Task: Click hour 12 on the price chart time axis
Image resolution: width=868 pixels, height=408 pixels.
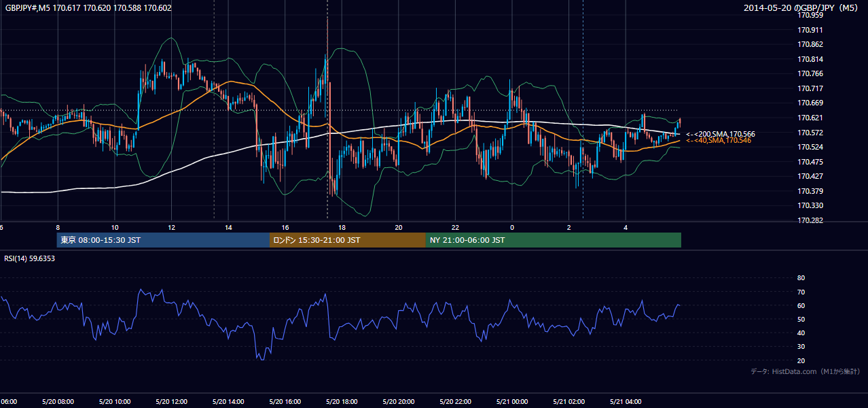Action: (x=171, y=227)
